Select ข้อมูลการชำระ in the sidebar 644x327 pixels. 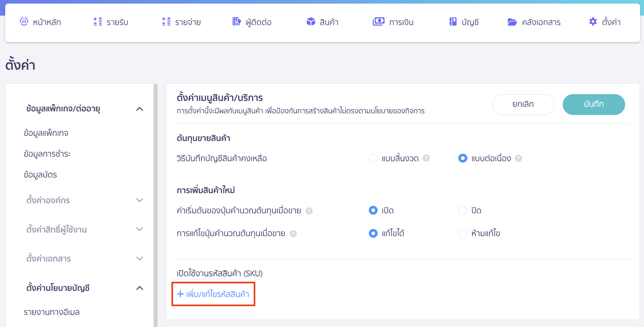point(47,154)
